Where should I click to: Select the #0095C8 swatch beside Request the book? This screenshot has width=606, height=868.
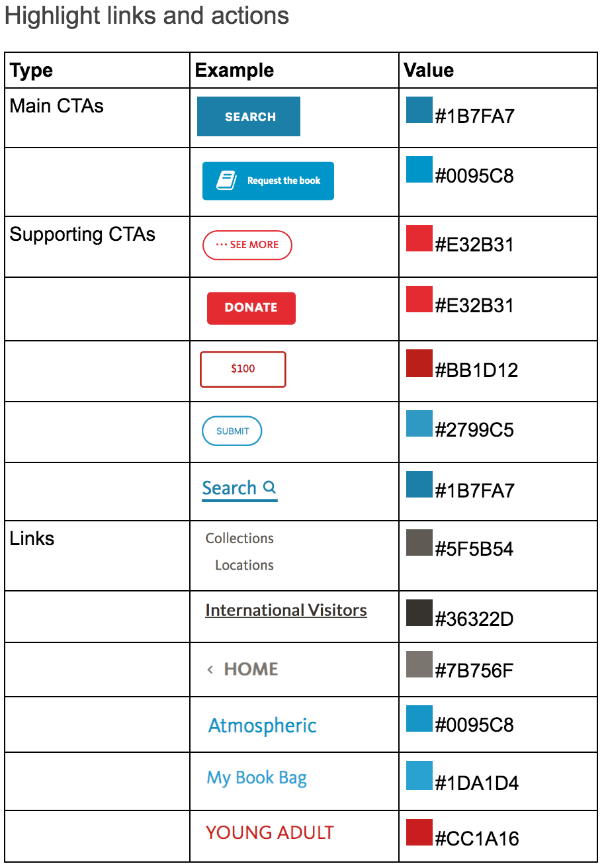(x=419, y=169)
